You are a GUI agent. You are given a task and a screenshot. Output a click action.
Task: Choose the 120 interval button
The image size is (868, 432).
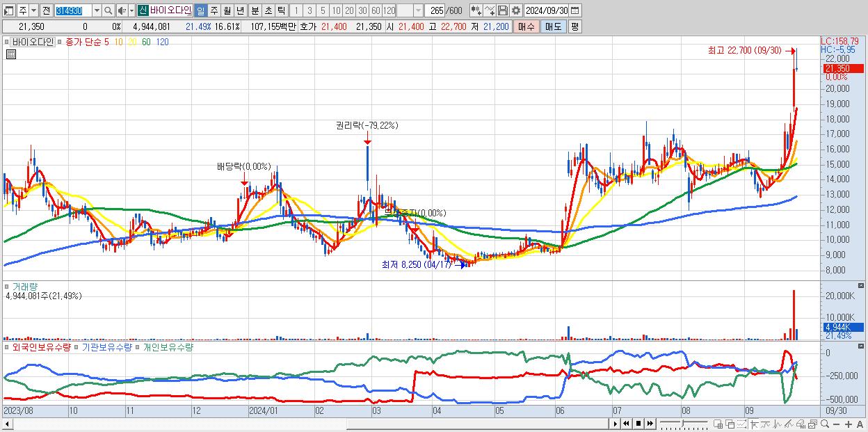[389, 11]
